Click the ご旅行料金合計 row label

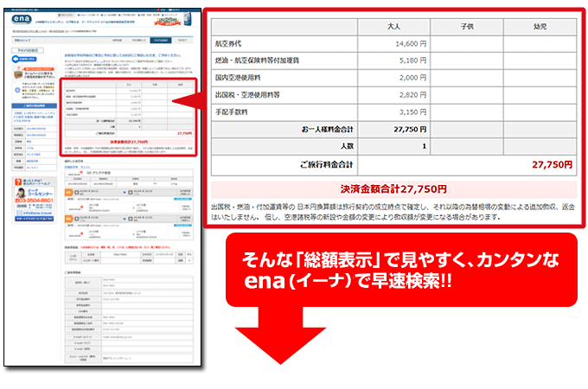(x=327, y=164)
